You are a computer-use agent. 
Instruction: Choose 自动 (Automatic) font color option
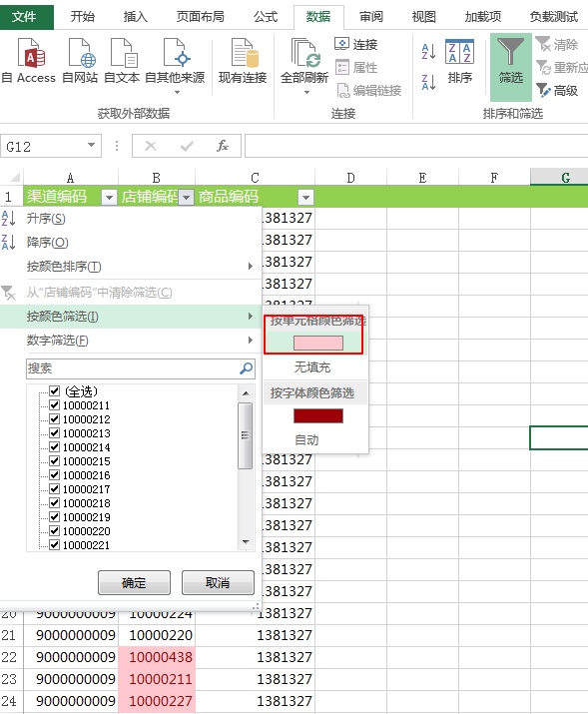click(x=306, y=439)
